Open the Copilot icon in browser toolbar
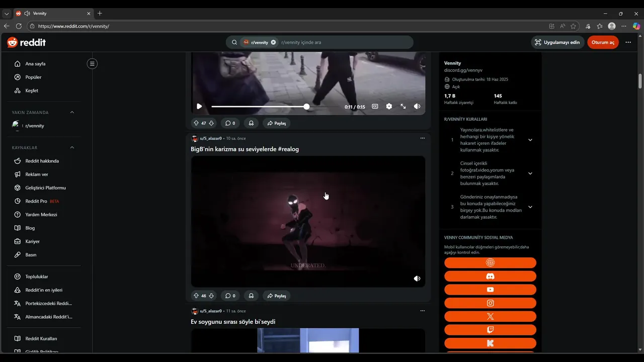Viewport: 644px width, 362px height. (636, 26)
